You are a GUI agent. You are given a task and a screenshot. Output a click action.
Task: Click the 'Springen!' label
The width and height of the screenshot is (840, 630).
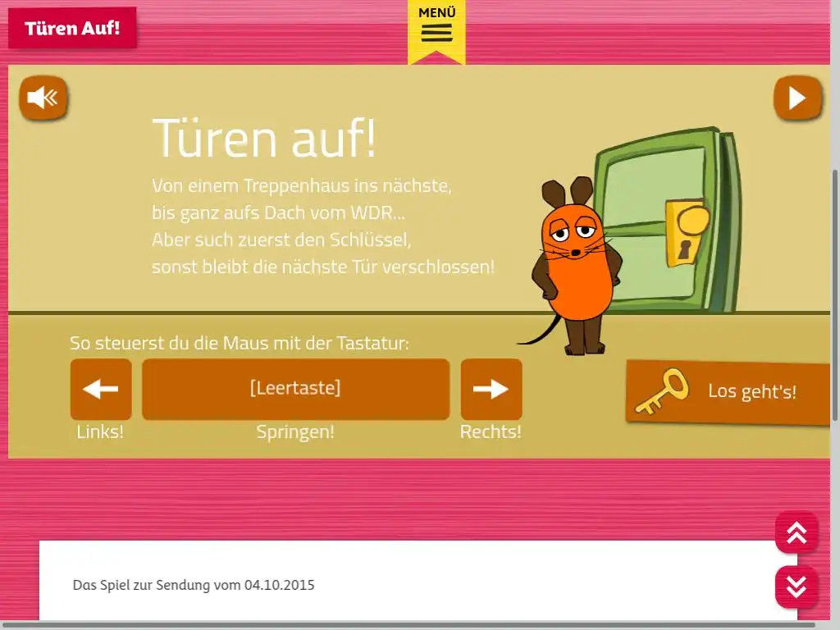click(295, 431)
